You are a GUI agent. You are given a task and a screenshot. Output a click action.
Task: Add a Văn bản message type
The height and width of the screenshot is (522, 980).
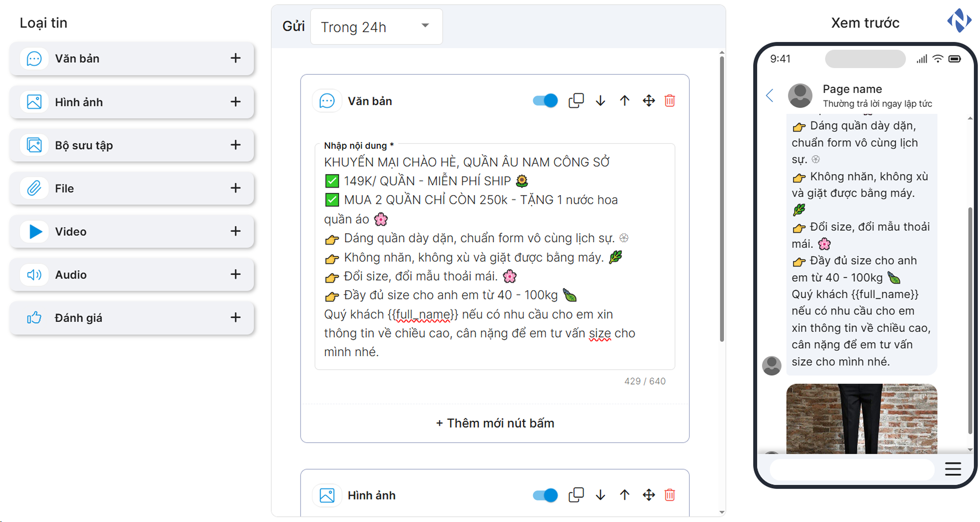pyautogui.click(x=235, y=58)
